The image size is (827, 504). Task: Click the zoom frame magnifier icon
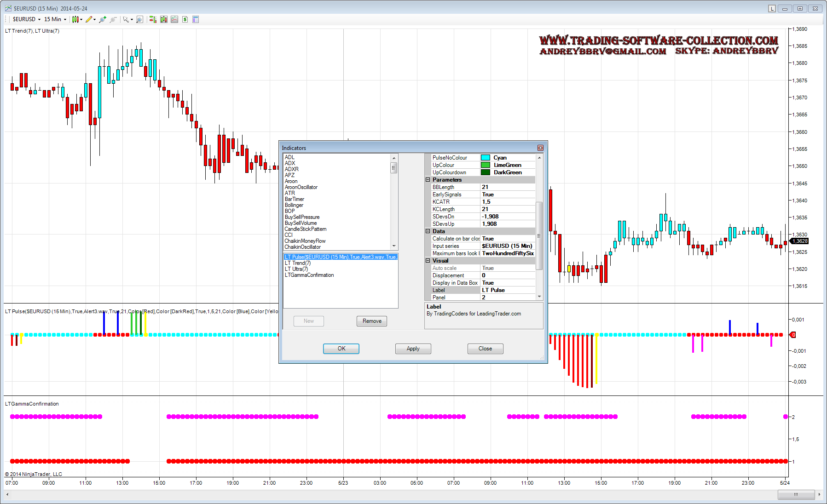pyautogui.click(x=140, y=19)
